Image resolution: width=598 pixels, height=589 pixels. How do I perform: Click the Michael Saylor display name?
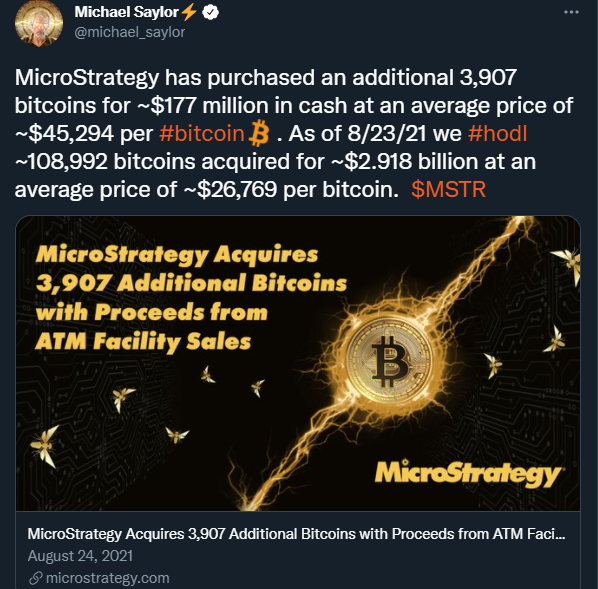point(126,12)
